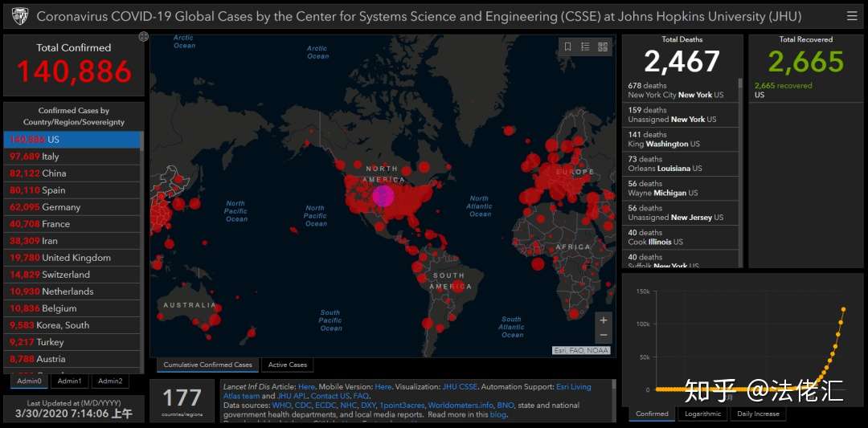Screen dimensions: 868x428
Task: Switch to the Admin2 tab
Action: click(110, 381)
